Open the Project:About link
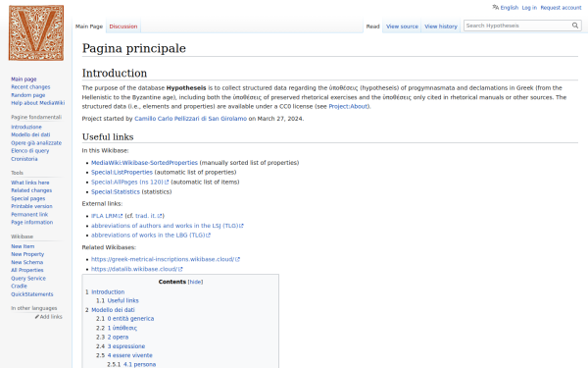The height and width of the screenshot is (368, 588). point(348,106)
